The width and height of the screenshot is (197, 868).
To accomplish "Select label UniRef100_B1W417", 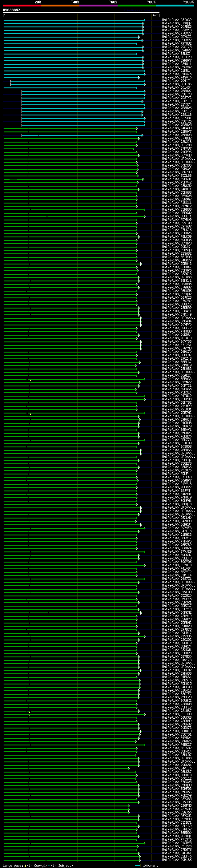I will point(177,690).
